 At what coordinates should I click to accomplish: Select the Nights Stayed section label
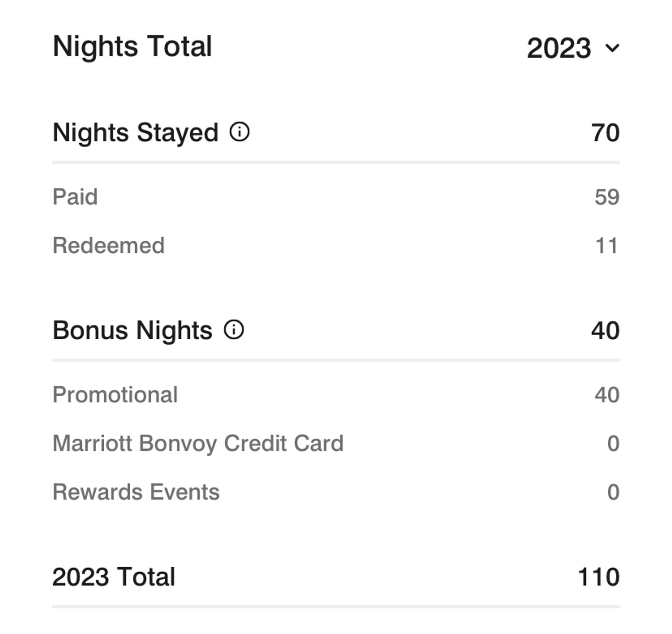click(135, 133)
